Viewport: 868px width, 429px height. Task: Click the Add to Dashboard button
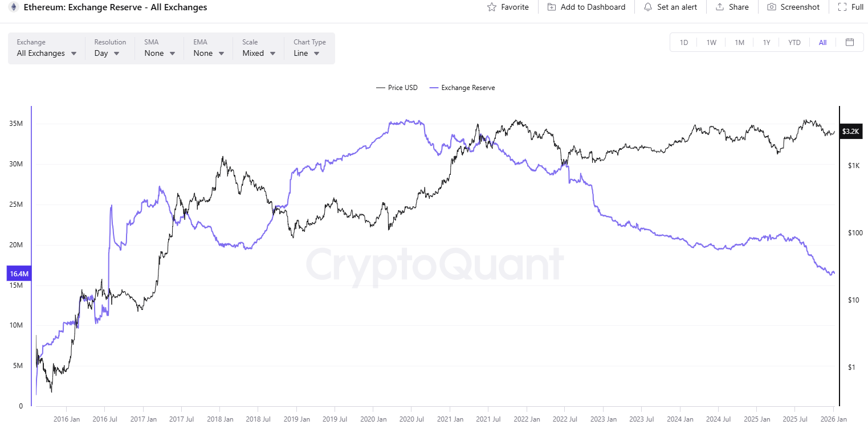(586, 7)
